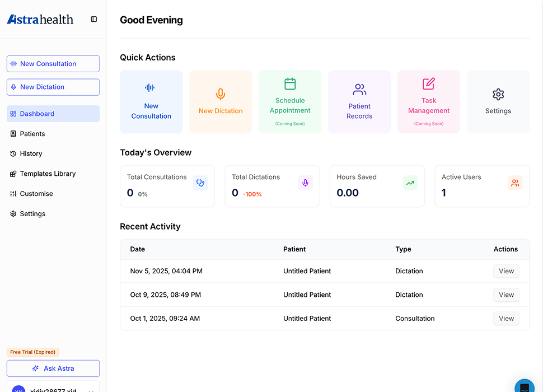
Task: Open the History sidebar item
Action: 31,153
